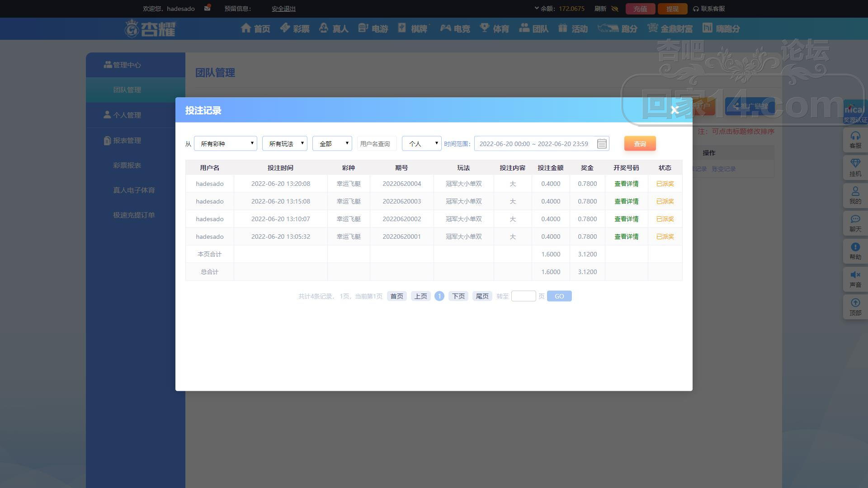Click the 客服 headset icon in right sidebar
The image size is (868, 488).
855,140
